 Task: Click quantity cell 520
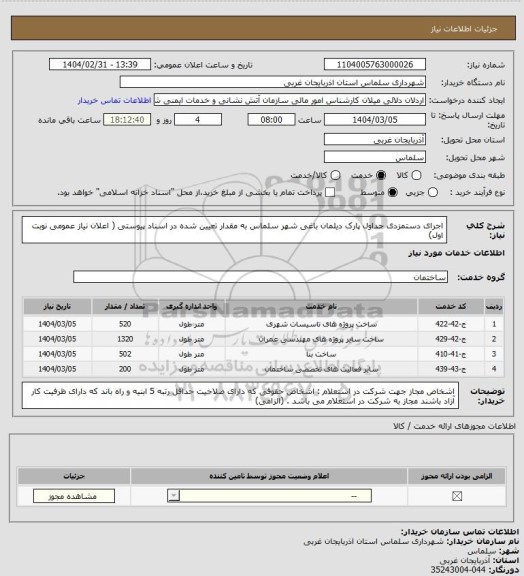[x=125, y=324]
